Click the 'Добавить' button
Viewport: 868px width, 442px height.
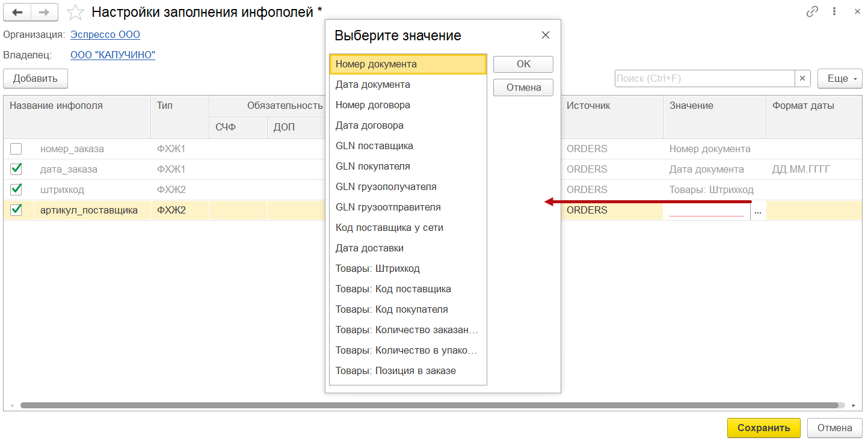tap(35, 78)
